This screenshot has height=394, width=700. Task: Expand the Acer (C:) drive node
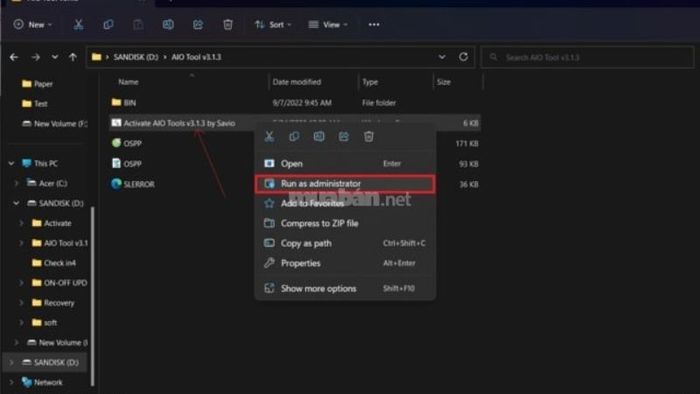pyautogui.click(x=17, y=183)
